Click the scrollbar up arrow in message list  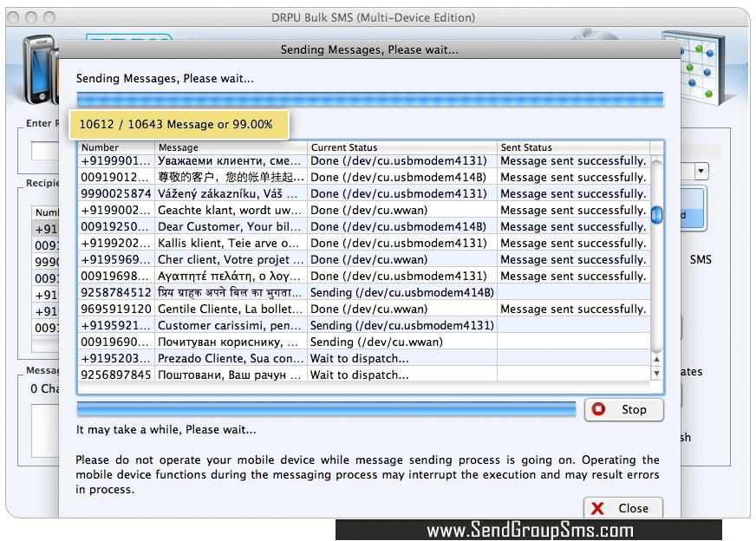click(656, 359)
